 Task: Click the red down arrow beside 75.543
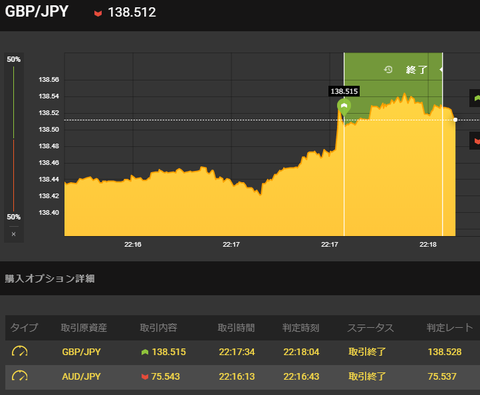click(145, 377)
